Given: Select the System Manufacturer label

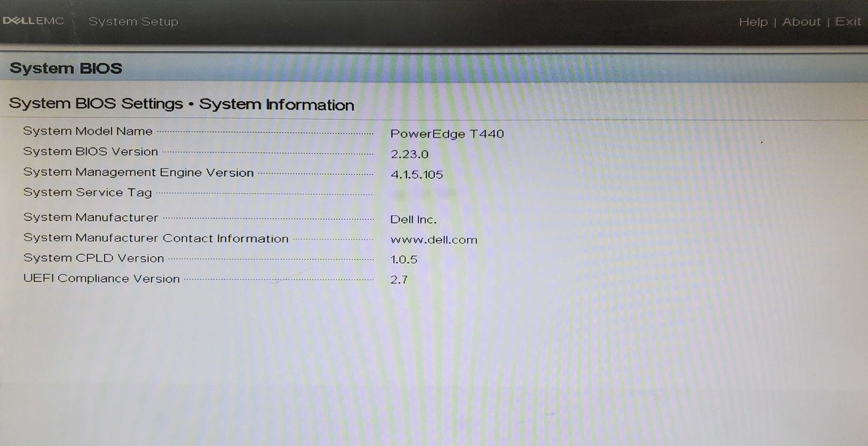Looking at the screenshot, I should tap(91, 218).
